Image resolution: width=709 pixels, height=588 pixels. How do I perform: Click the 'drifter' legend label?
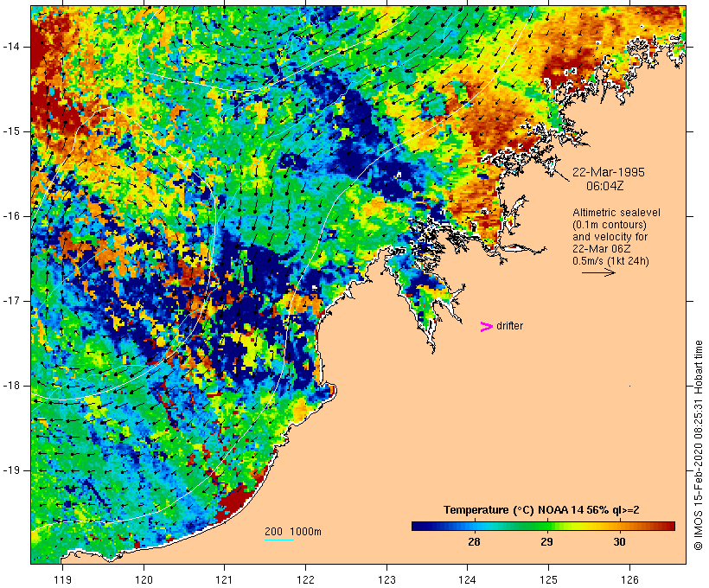point(509,326)
